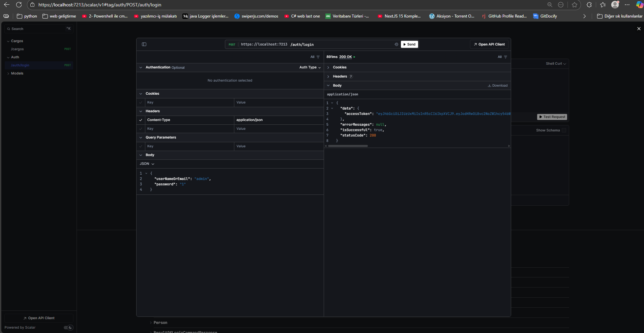Select /cargos endpoint in sidebar

point(18,49)
